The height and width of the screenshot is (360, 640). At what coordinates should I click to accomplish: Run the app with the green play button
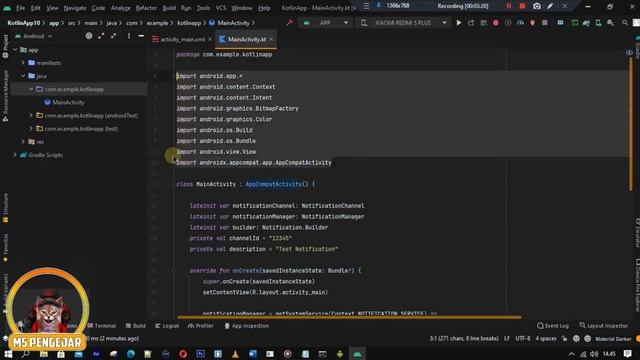click(x=459, y=23)
